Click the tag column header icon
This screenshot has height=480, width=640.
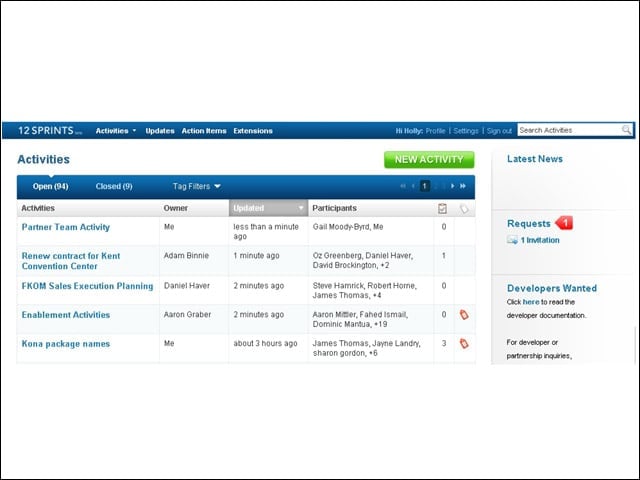(x=464, y=209)
